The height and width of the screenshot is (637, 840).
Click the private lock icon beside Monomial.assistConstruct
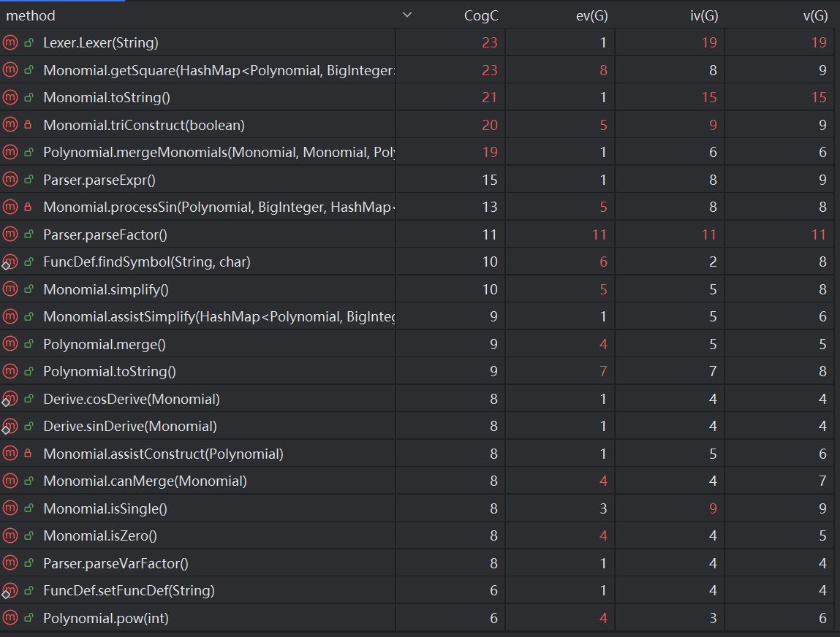click(29, 454)
